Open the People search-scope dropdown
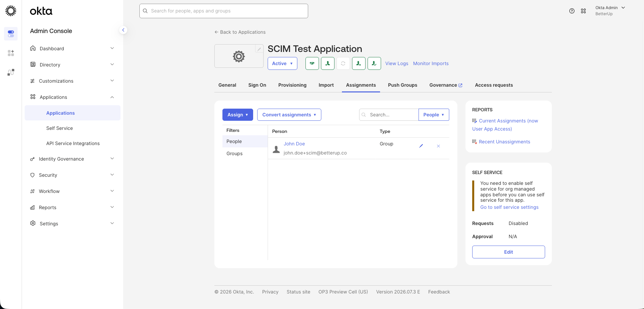Screen dimensions: 644x309 434,115
